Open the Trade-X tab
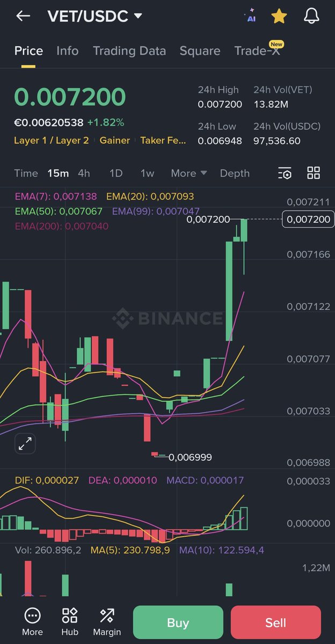The height and width of the screenshot is (644, 335). click(x=257, y=51)
